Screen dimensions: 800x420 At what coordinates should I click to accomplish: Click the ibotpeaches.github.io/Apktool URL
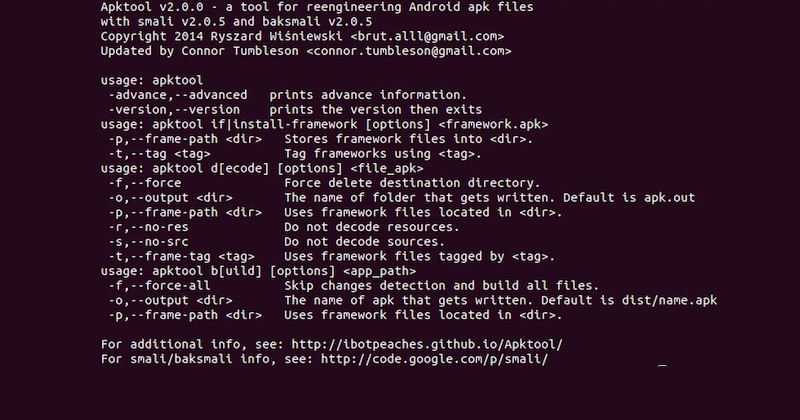[427, 344]
